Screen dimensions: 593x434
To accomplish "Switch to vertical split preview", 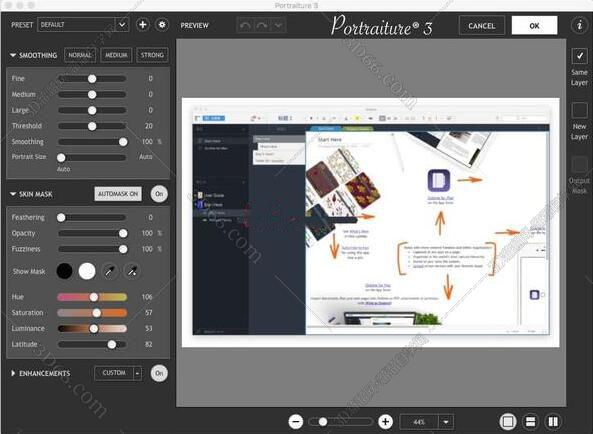I will click(553, 422).
